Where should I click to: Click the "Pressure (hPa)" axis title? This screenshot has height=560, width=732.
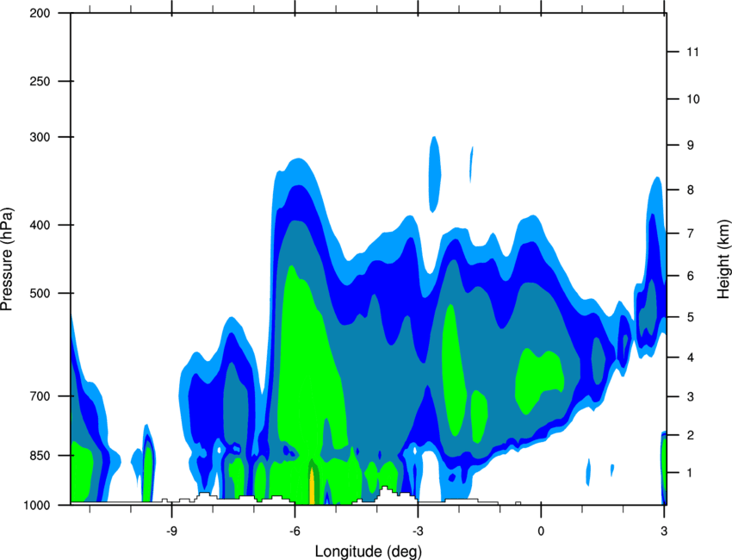(x=7, y=259)
